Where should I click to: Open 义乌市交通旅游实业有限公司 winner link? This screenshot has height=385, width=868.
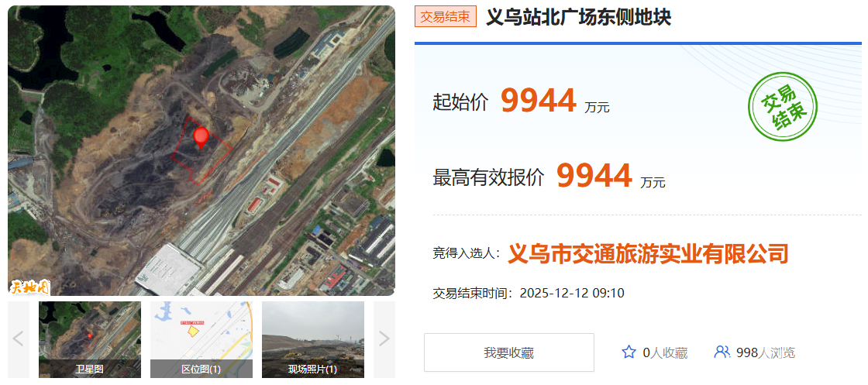(648, 254)
